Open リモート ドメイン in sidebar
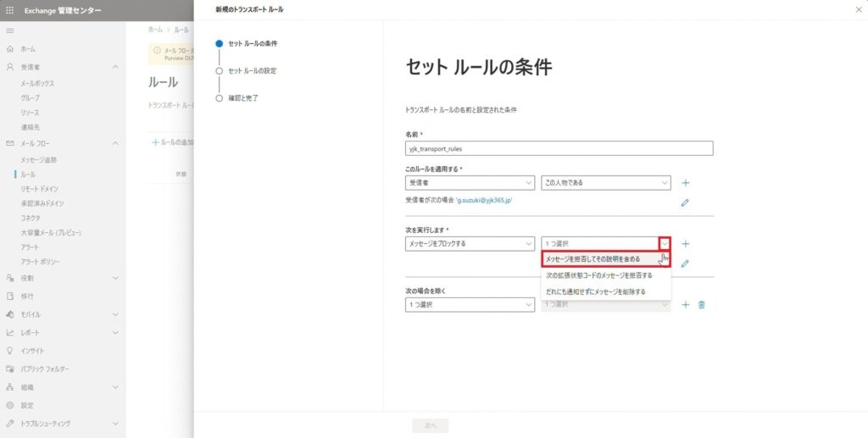This screenshot has width=868, height=438. (x=39, y=189)
